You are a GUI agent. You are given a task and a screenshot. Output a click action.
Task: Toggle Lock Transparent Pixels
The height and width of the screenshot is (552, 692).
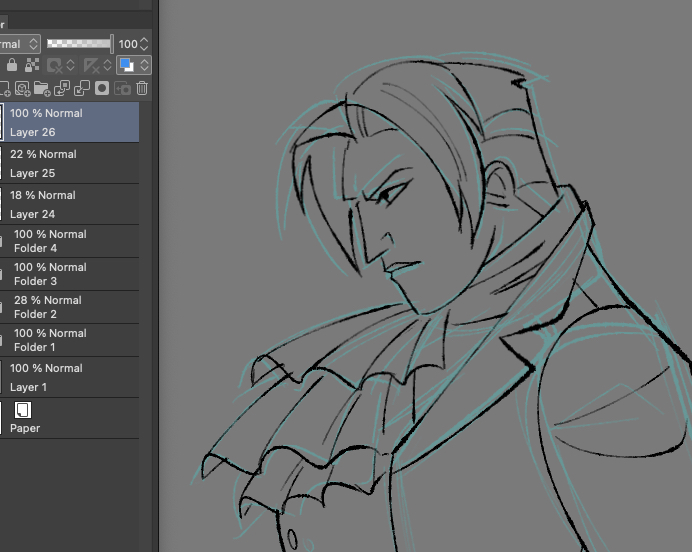tap(31, 66)
